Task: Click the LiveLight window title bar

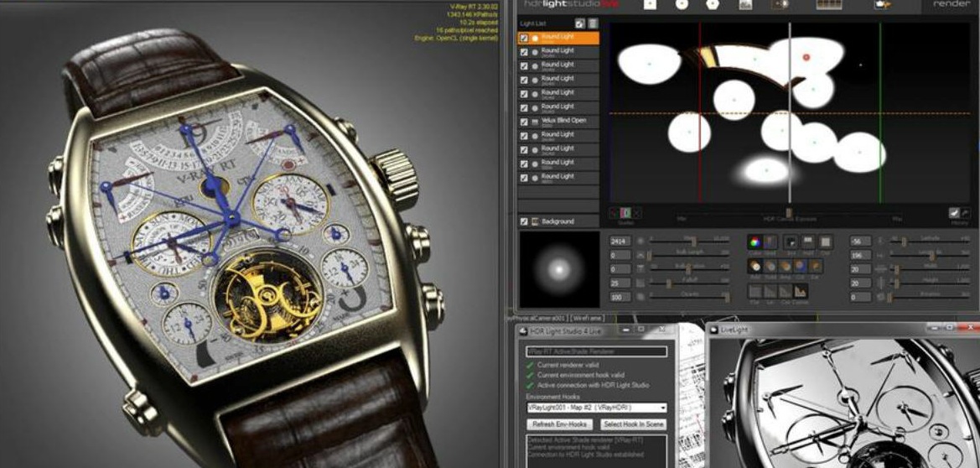Action: point(843,329)
